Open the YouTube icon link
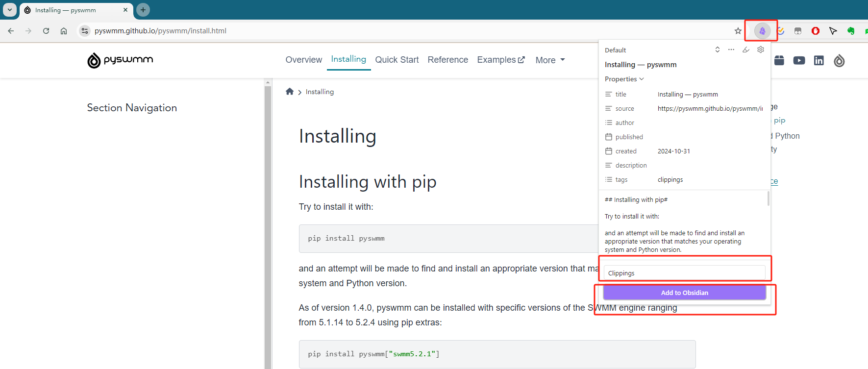868x369 pixels. pyautogui.click(x=799, y=60)
